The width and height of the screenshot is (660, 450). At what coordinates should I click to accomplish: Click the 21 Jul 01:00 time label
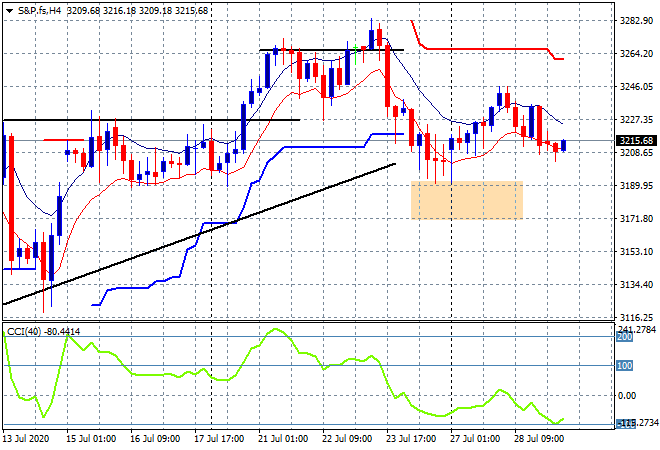[x=283, y=439]
